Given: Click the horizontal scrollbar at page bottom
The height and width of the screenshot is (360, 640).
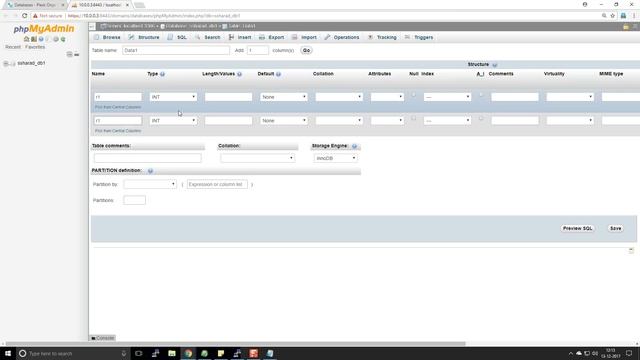Looking at the screenshot, I should [x=235, y=344].
